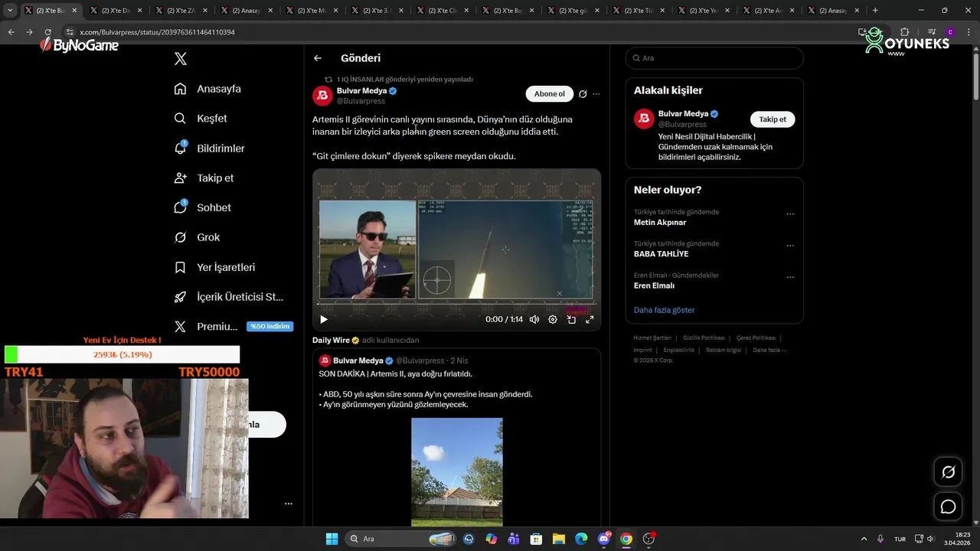This screenshot has width=980, height=551.
Task: Enter video fullscreen mode
Action: [x=590, y=320]
